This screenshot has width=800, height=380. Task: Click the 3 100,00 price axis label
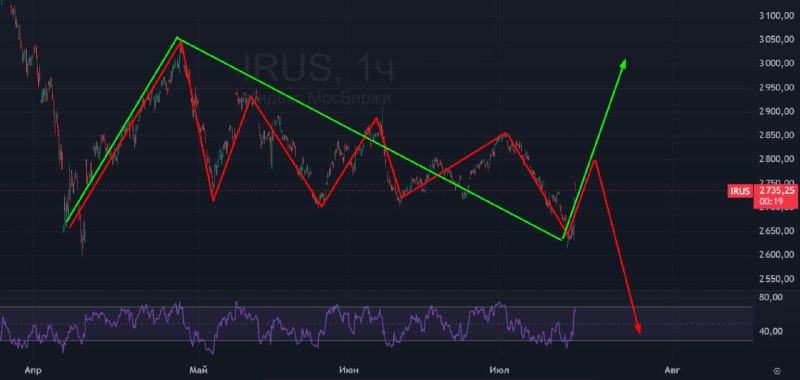coord(776,16)
